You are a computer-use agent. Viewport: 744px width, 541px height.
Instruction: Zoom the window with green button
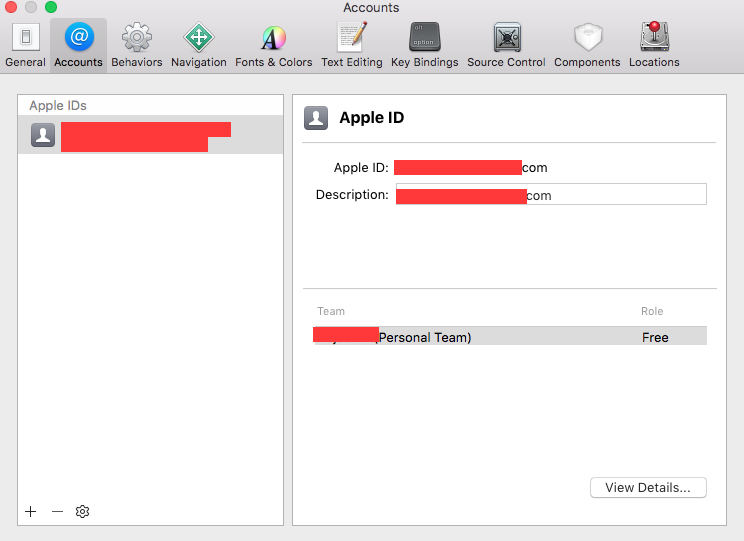tap(51, 7)
